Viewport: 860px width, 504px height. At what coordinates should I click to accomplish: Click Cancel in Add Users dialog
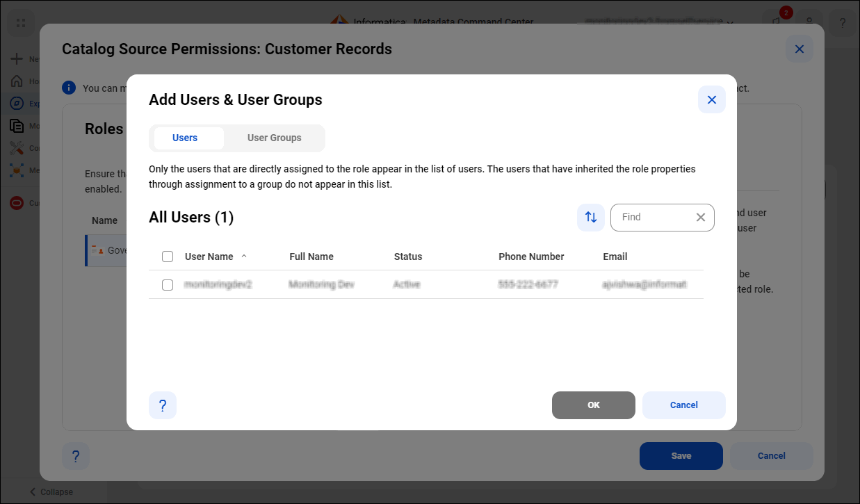pyautogui.click(x=684, y=405)
